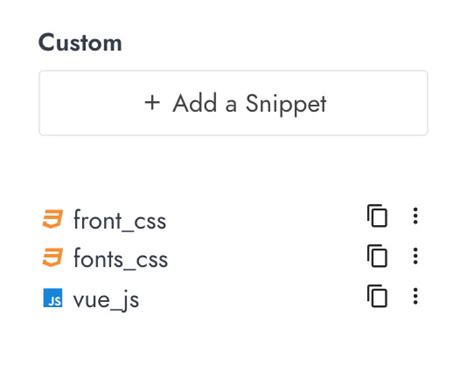
Task: Click the orange CSS3 icon beside fonts_css
Action: point(53,258)
